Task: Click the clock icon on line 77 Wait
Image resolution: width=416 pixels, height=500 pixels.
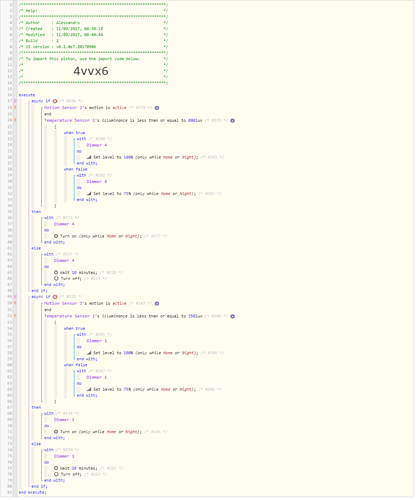Action: pos(56,468)
